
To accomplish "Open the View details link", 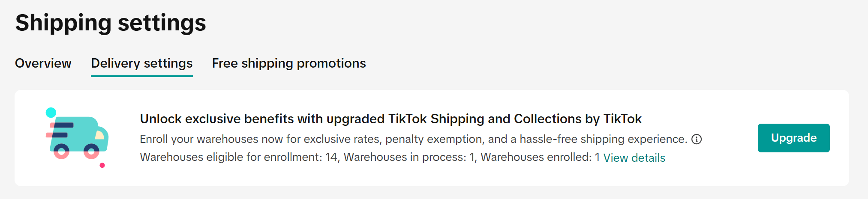I will click(634, 158).
